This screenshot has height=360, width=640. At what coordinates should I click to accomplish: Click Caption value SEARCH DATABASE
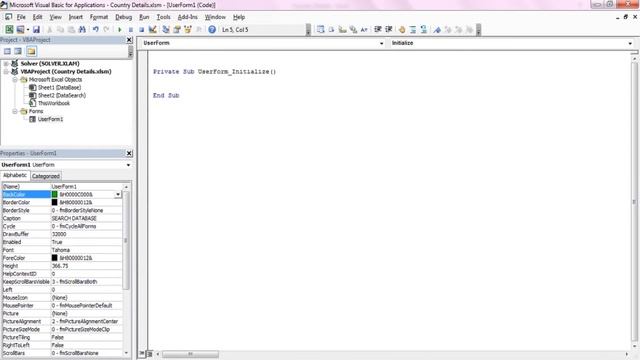(x=74, y=218)
